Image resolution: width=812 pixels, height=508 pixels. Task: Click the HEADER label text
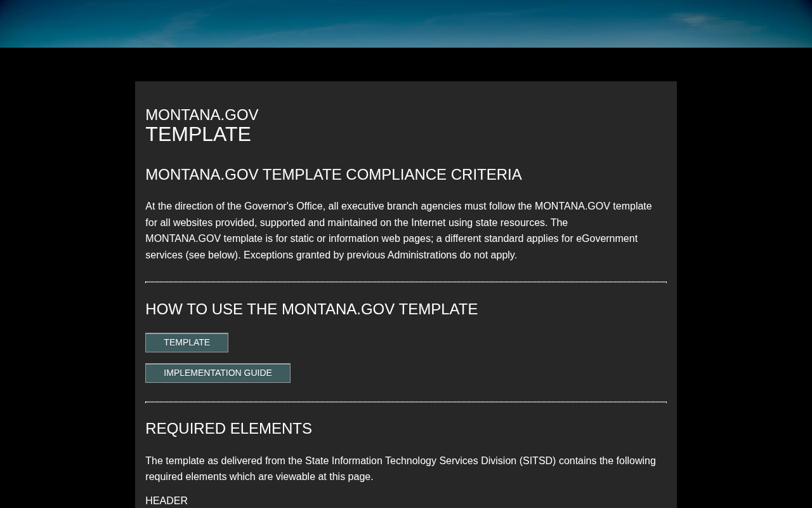[166, 501]
